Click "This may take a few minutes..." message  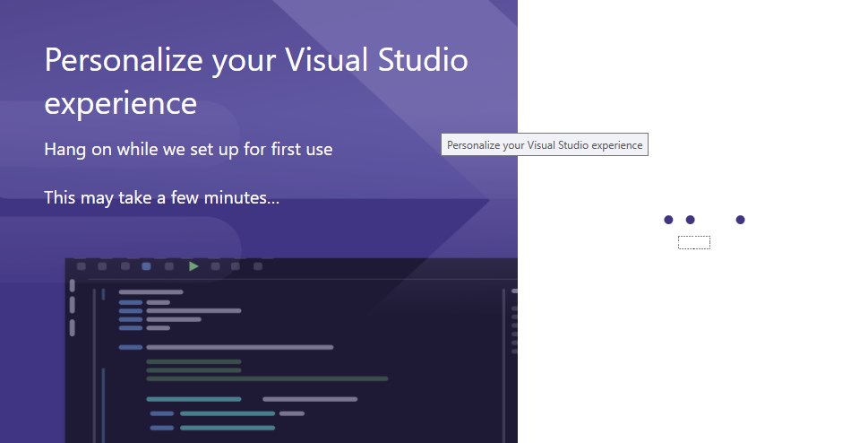[162, 197]
